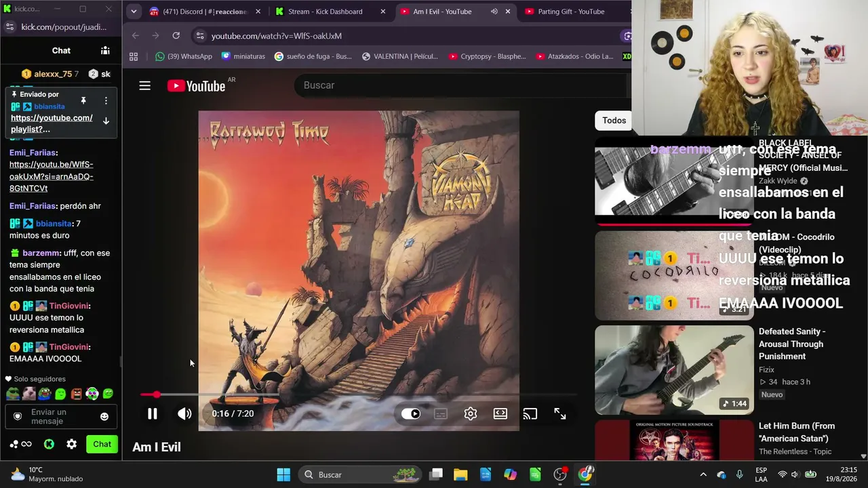Show hidden system tray icons
Image resolution: width=868 pixels, height=488 pixels.
pyautogui.click(x=703, y=474)
